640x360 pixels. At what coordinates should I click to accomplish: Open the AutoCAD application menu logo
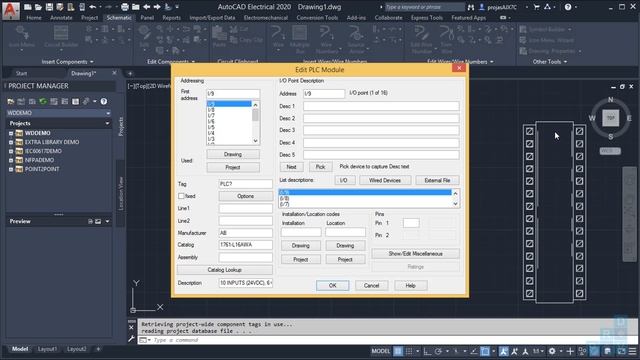(11, 10)
